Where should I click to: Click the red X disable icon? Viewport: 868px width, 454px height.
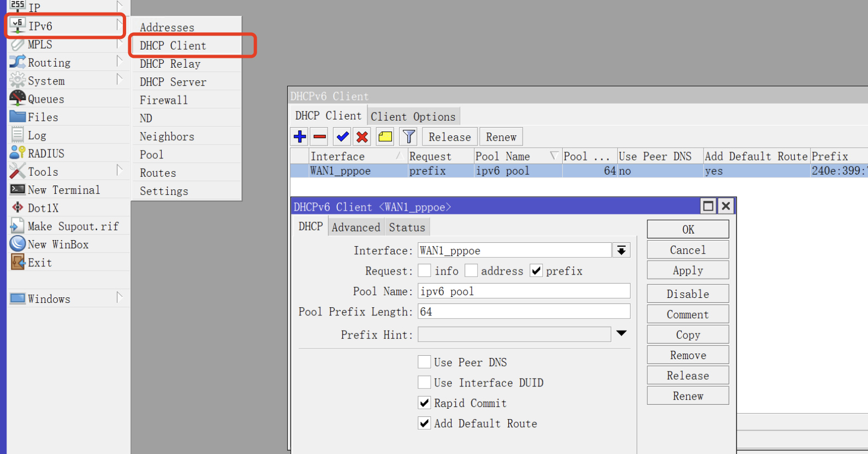(x=362, y=136)
